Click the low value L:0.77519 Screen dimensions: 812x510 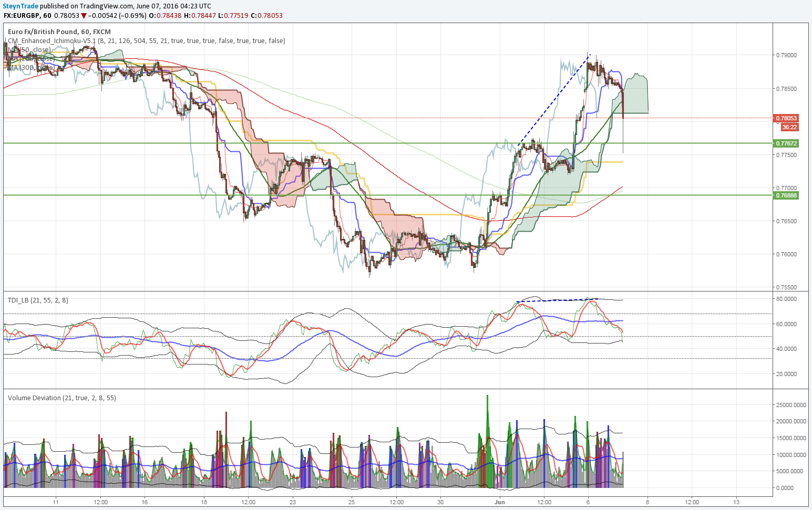point(233,15)
